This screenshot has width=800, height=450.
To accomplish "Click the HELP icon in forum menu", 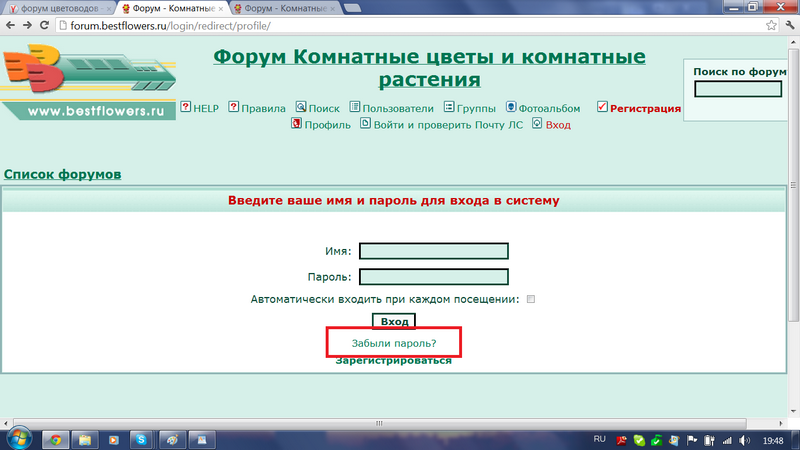I will (x=185, y=107).
